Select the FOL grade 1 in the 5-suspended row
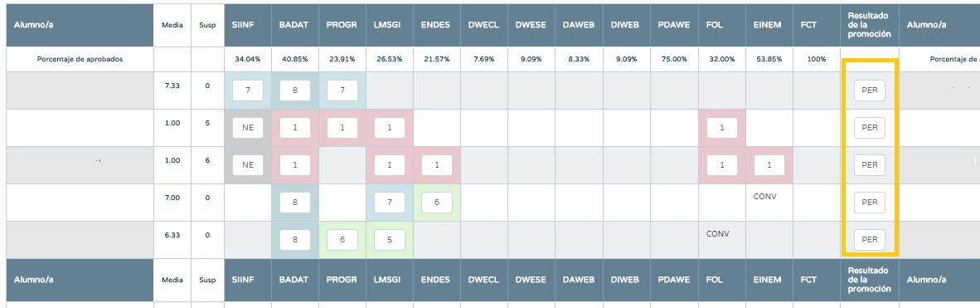The width and height of the screenshot is (980, 308). pyautogui.click(x=722, y=128)
